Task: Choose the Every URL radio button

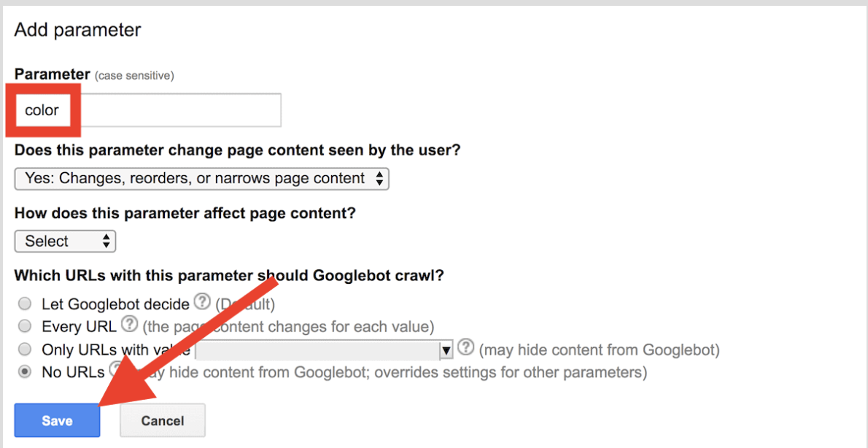Action: [24, 327]
